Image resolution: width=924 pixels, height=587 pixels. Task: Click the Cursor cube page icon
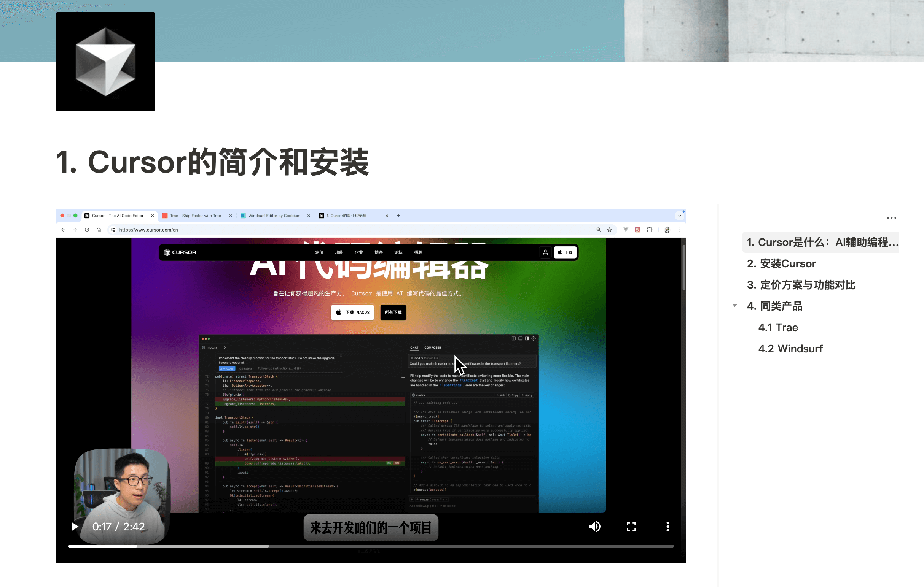click(105, 62)
